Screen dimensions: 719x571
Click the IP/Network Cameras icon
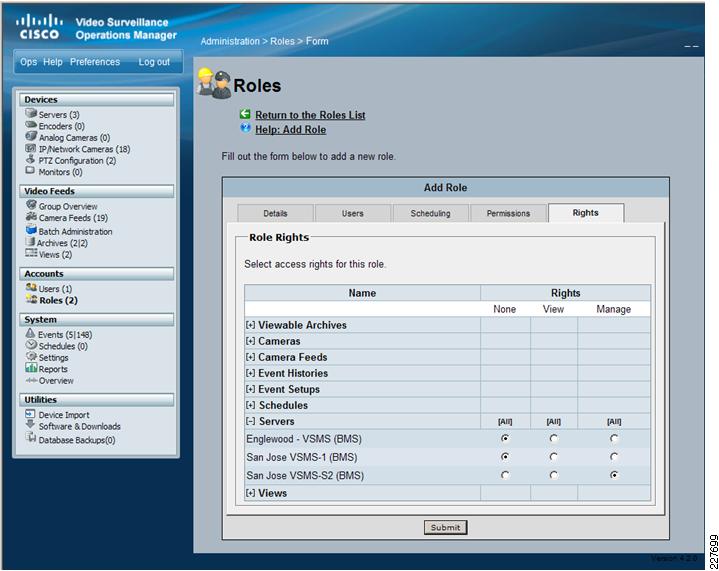tap(31, 148)
